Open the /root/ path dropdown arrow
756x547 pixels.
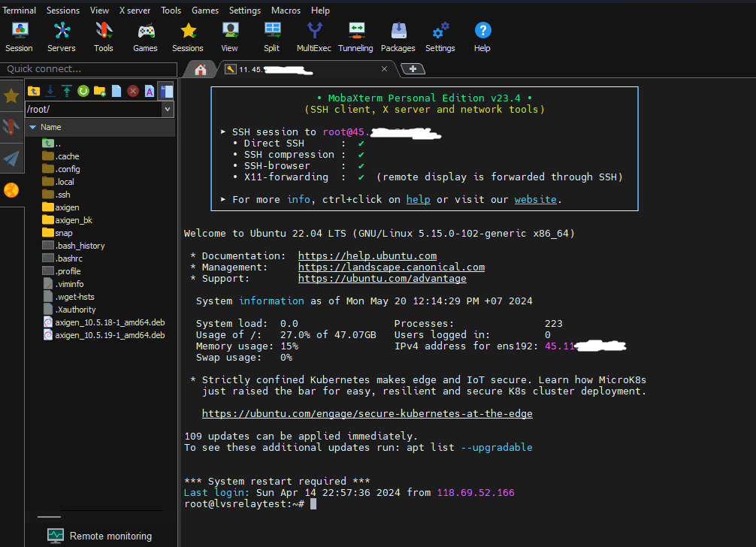point(168,110)
